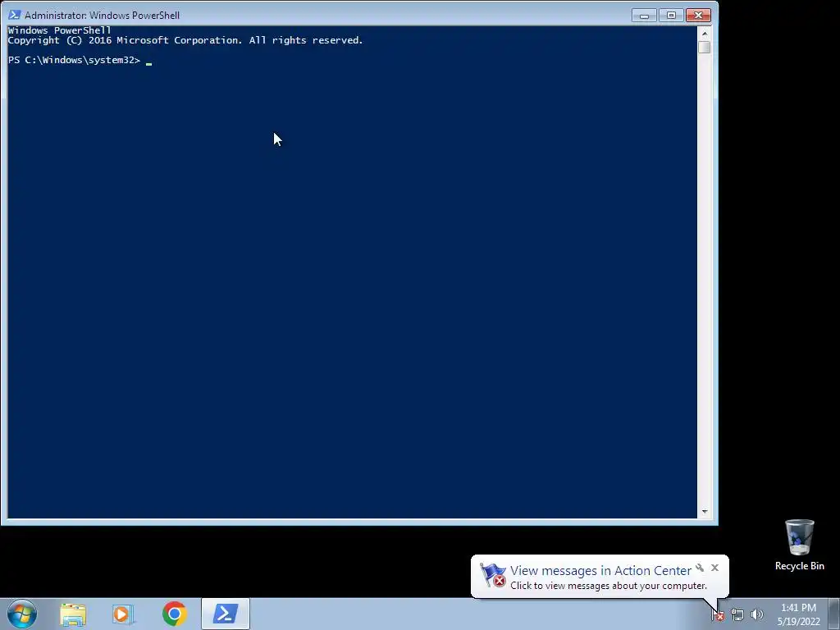Open the notification wrench settings icon

coord(700,568)
